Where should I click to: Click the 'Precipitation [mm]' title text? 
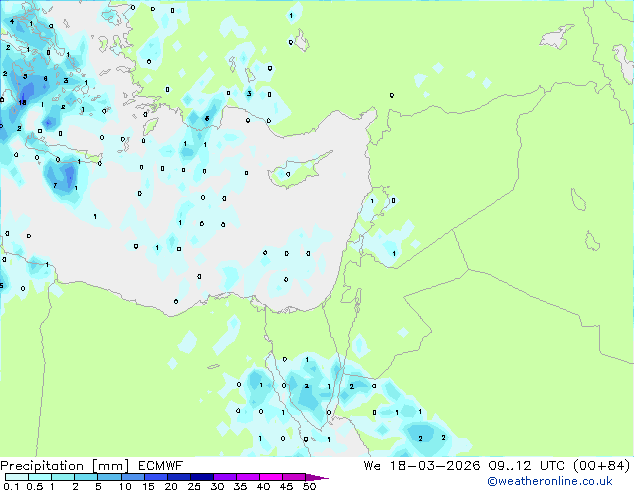pos(64,466)
